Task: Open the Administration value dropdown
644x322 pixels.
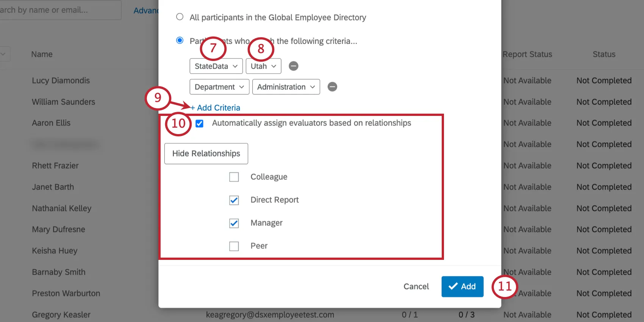Action: (x=286, y=87)
